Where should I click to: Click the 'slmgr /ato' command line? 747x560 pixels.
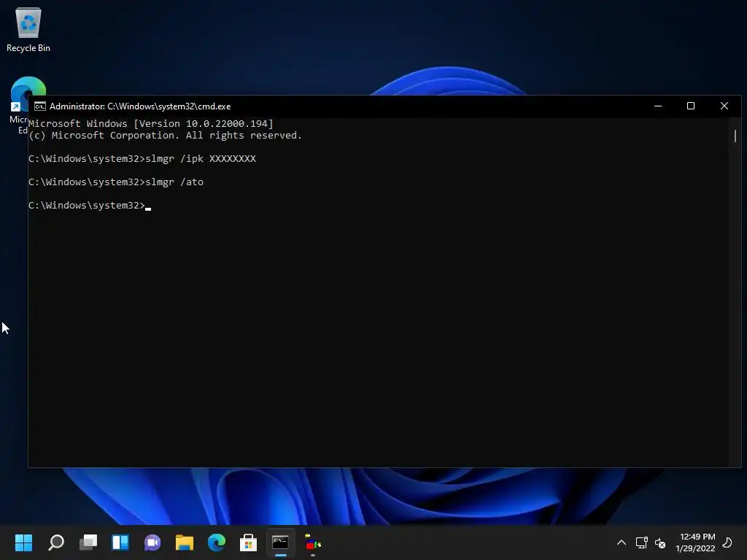coord(116,182)
